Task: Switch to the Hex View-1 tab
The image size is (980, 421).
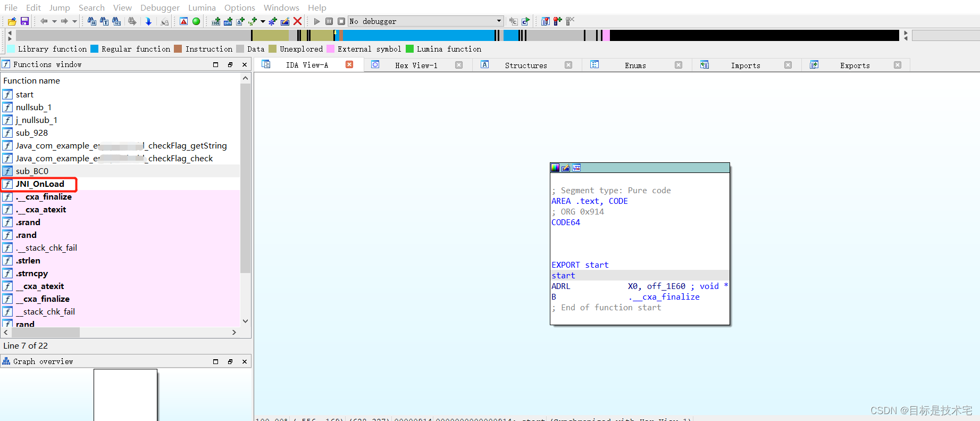Action: [416, 65]
